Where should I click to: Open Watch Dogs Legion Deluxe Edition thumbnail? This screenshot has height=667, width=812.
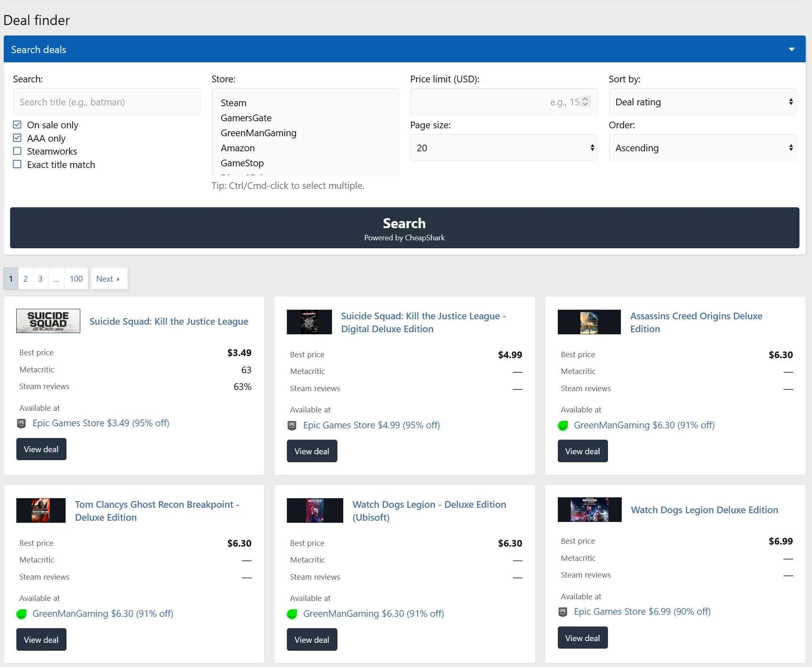pyautogui.click(x=590, y=509)
